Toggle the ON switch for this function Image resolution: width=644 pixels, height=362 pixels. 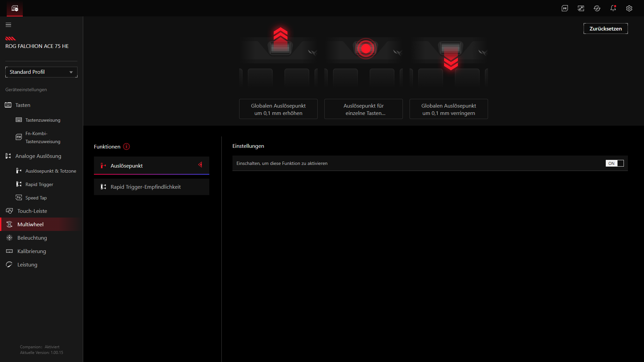pyautogui.click(x=614, y=163)
